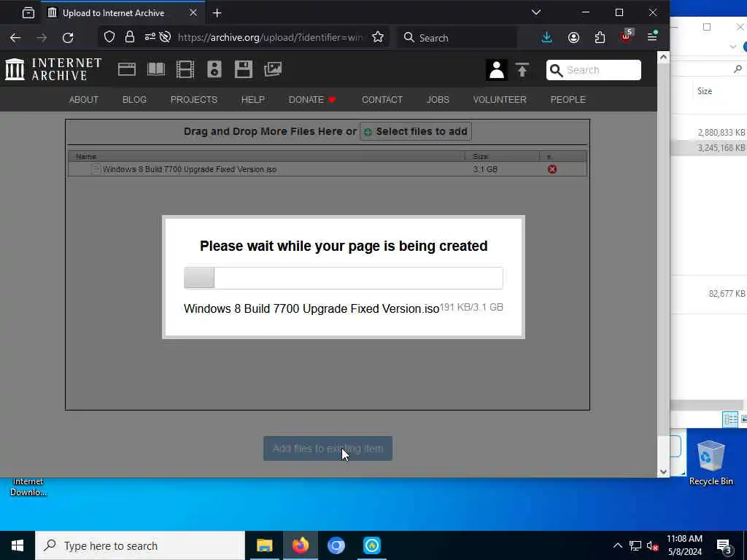747x560 pixels.
Task: Open the user account avatar icon
Action: pyautogui.click(x=496, y=70)
